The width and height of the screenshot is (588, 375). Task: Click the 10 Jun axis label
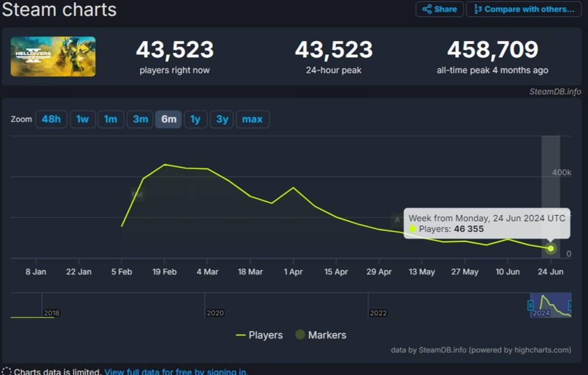[x=508, y=272]
